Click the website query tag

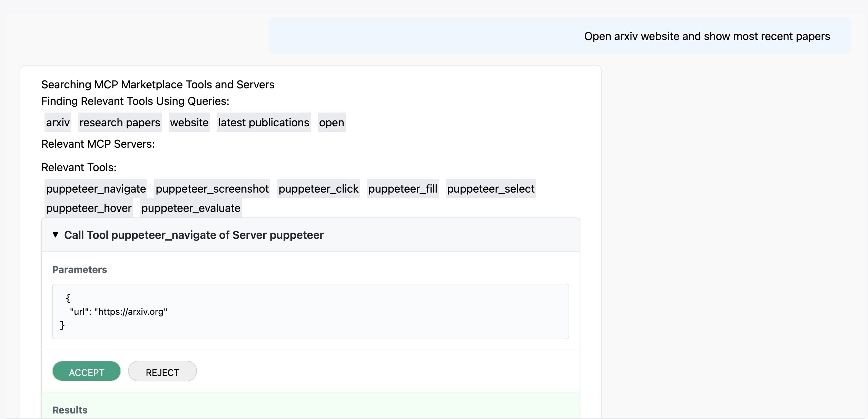point(189,123)
